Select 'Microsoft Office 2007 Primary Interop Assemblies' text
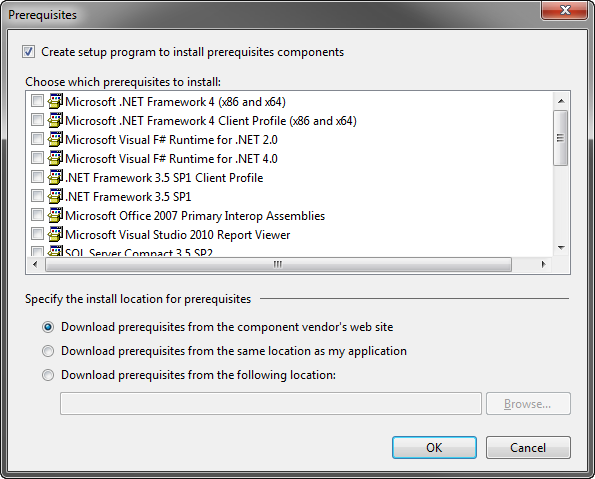 point(195,216)
